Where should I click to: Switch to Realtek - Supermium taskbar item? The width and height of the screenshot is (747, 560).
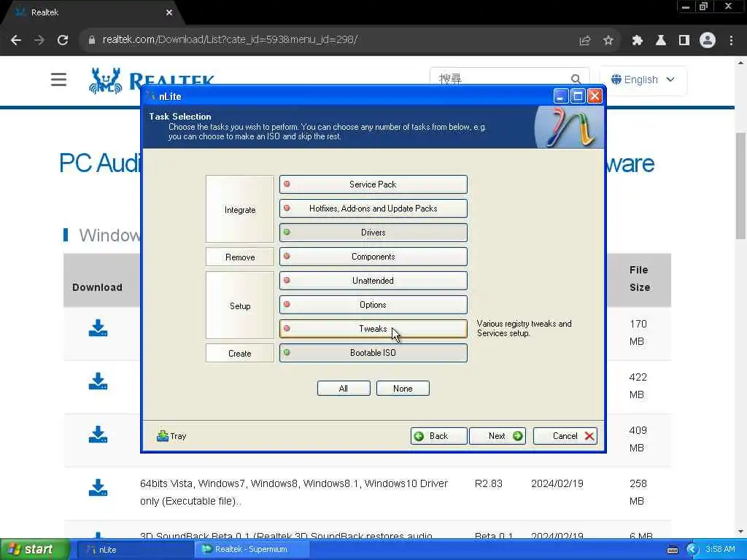click(252, 550)
